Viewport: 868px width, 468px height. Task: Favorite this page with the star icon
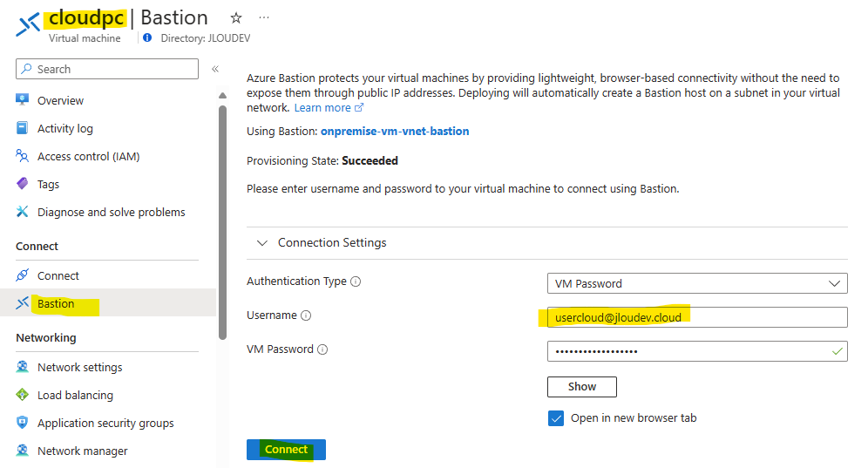(236, 18)
